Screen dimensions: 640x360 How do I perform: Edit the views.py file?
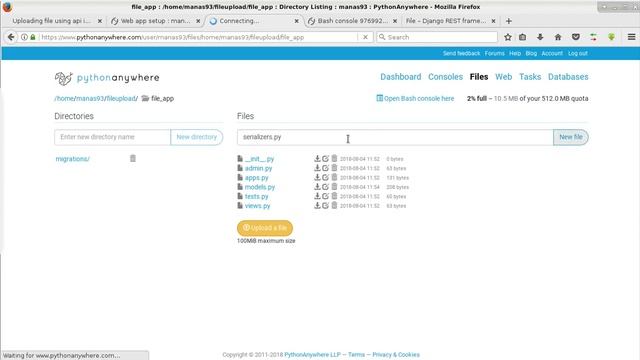[325, 205]
